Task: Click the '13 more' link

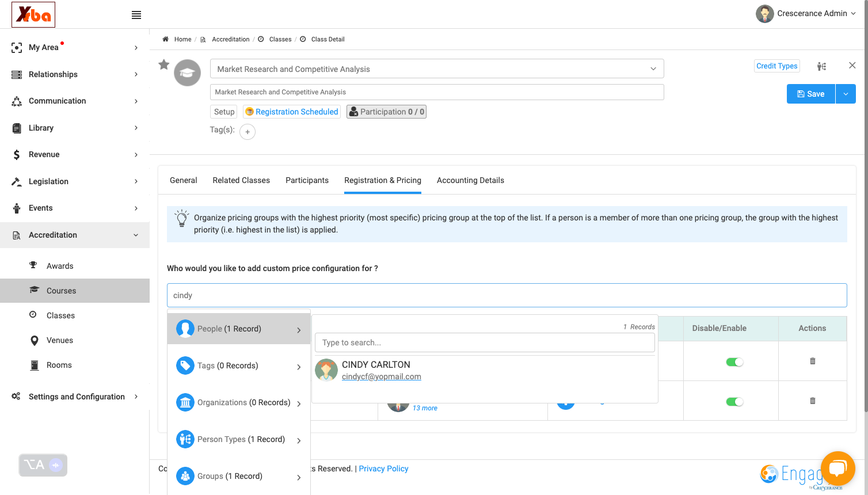Action: coord(425,408)
